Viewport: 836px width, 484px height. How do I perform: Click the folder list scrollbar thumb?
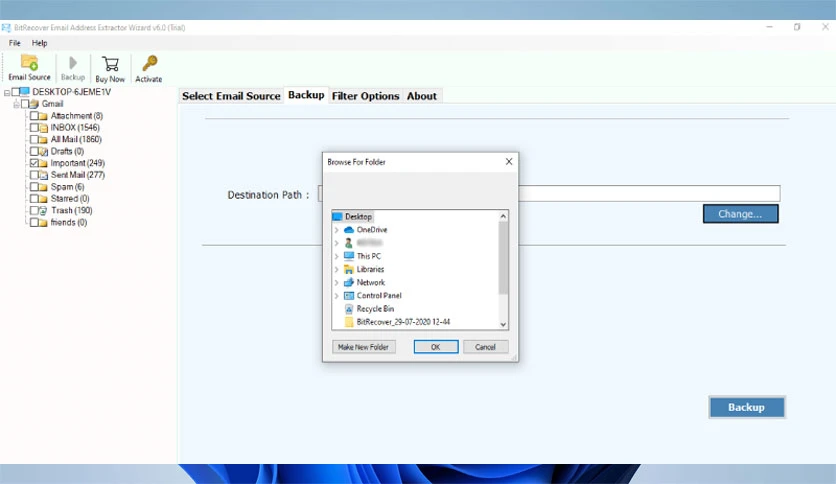503,258
